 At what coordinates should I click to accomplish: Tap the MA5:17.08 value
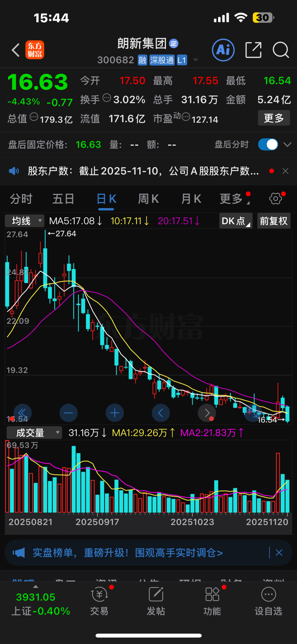[x=75, y=221]
